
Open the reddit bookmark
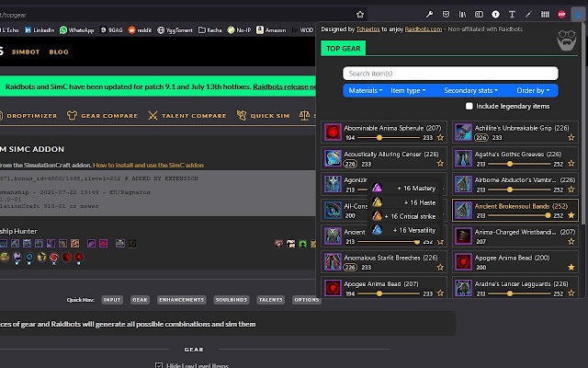[x=140, y=30]
